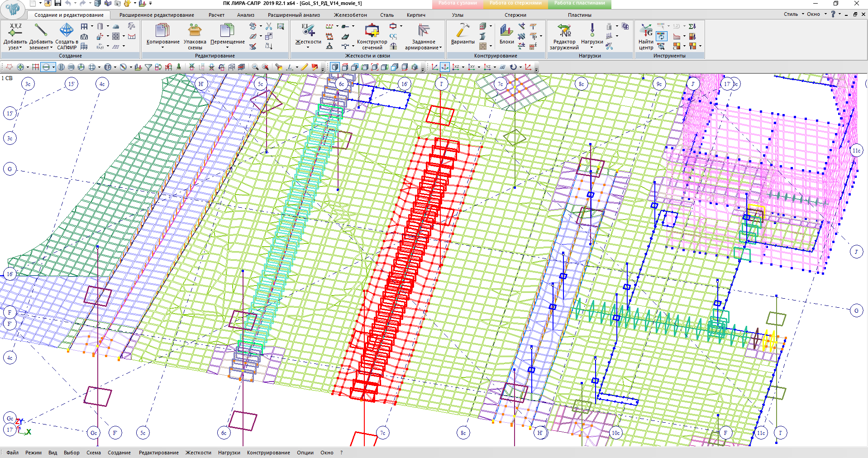Switch to the Расчет ribbon tab
The height and width of the screenshot is (458, 868).
coord(216,15)
